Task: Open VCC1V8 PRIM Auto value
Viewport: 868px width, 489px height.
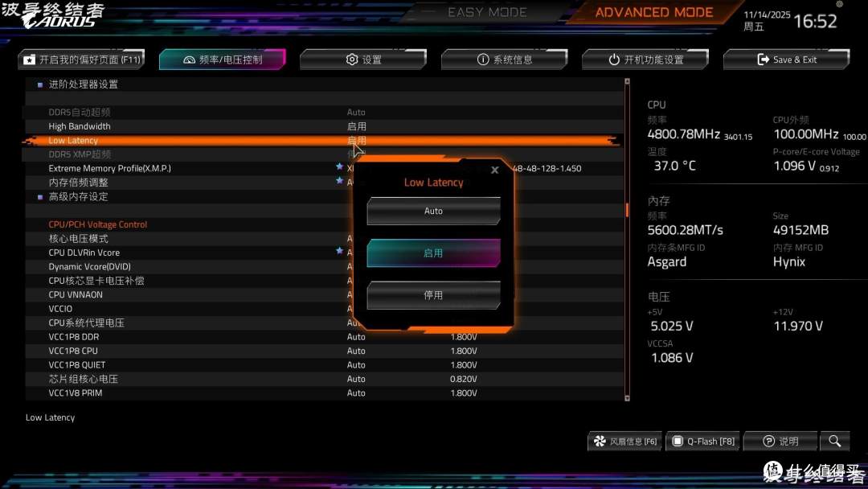Action: tap(356, 392)
